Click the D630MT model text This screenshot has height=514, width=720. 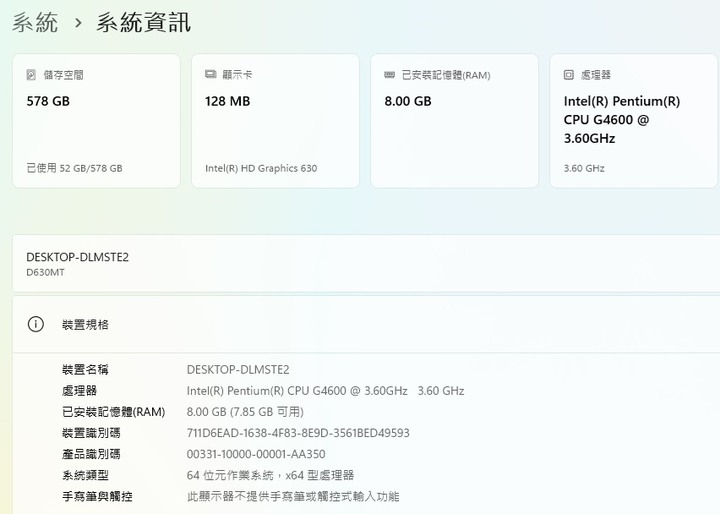tap(45, 272)
